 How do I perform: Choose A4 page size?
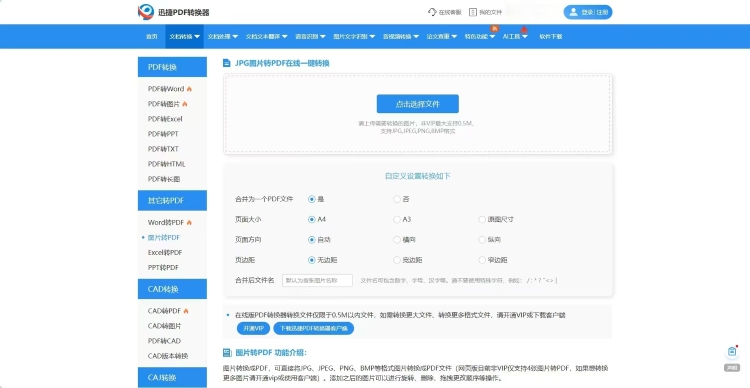[x=312, y=220]
